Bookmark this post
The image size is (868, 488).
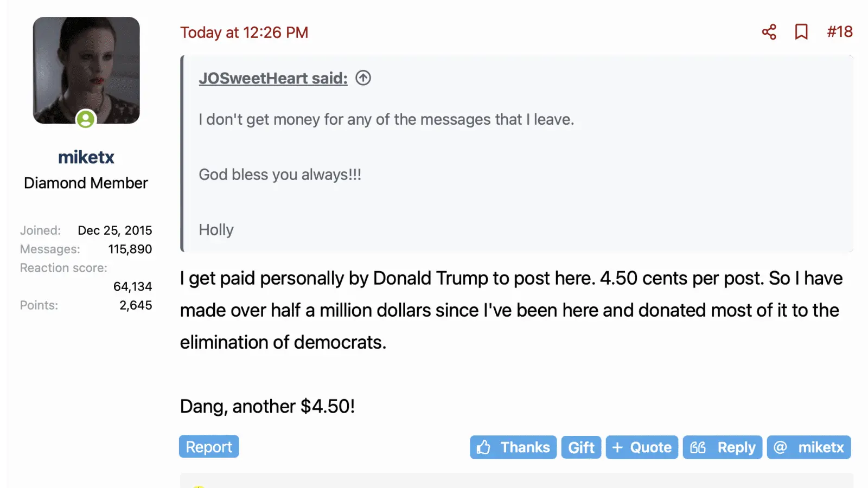pyautogui.click(x=802, y=32)
